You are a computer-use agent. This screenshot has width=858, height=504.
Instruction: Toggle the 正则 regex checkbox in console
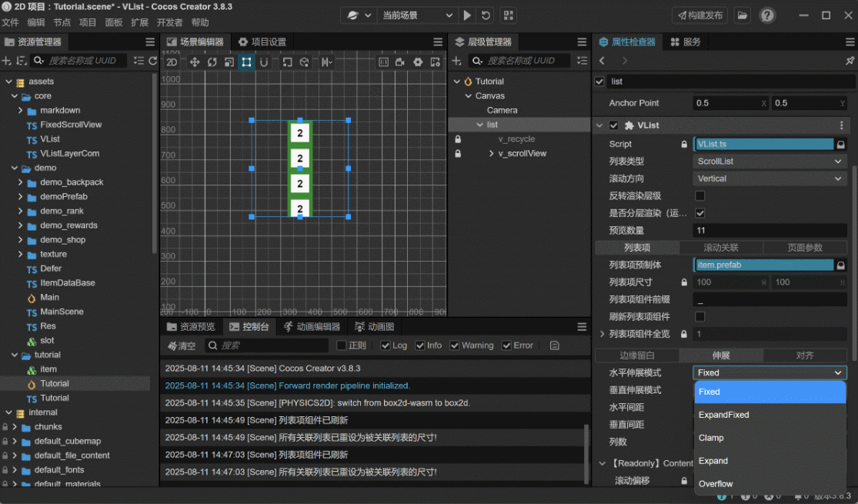342,345
